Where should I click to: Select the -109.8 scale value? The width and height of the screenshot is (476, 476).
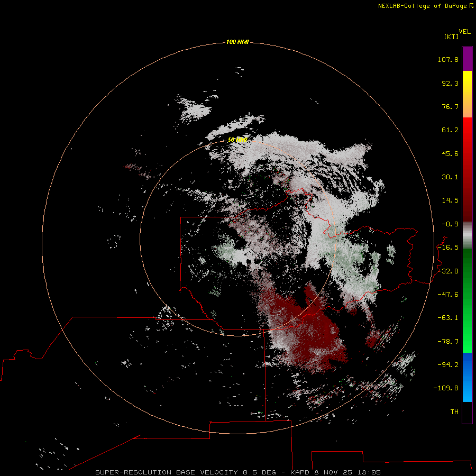point(446,388)
